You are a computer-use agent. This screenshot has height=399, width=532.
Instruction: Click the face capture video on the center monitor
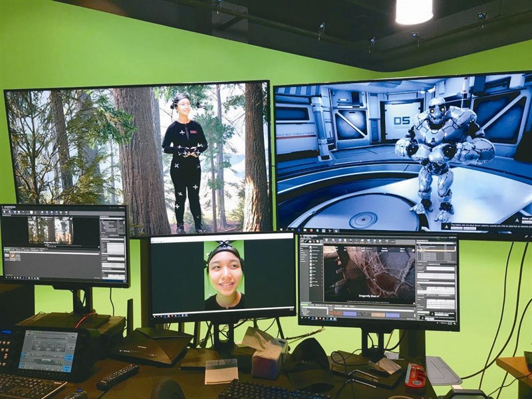(x=224, y=275)
